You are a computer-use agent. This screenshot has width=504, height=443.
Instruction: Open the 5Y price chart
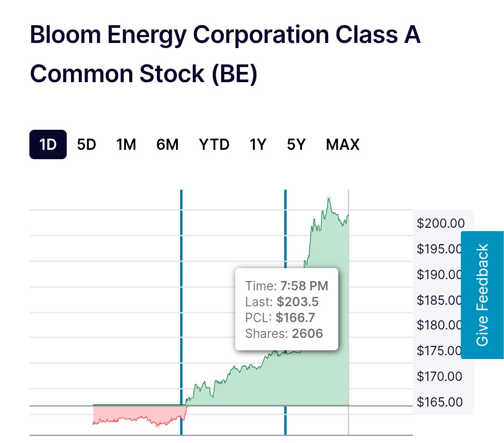tap(296, 145)
